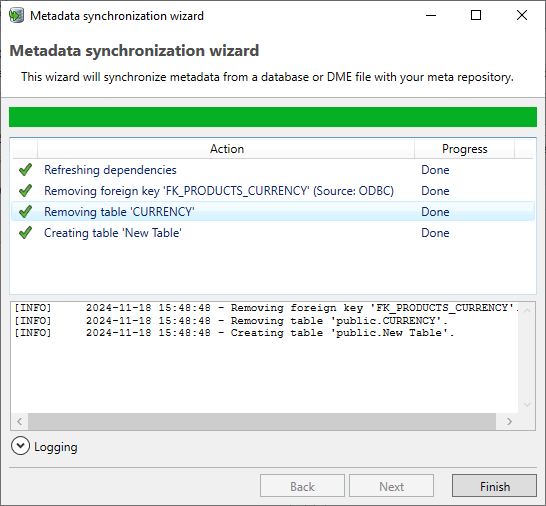Click the log vertical scroll down arrow
This screenshot has height=506, width=546.
point(527,404)
